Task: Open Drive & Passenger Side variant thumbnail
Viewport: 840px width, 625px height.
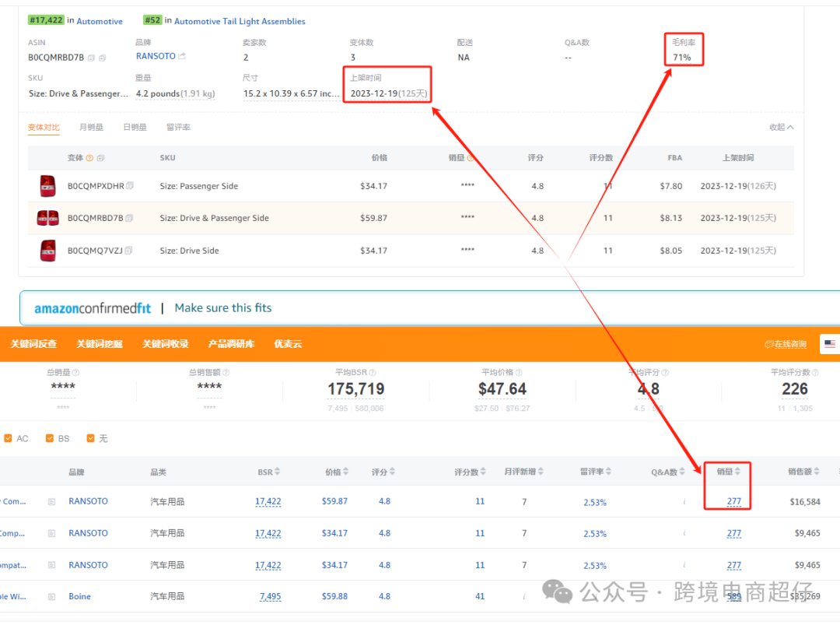Action: (x=47, y=218)
